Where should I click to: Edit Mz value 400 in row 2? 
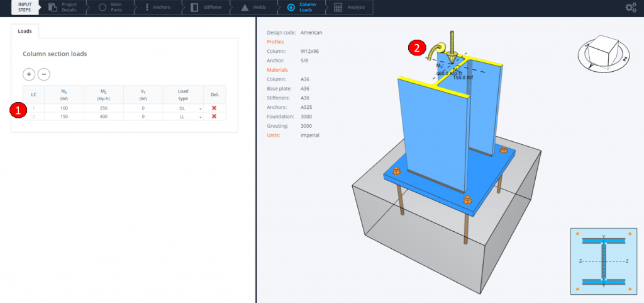(x=103, y=117)
